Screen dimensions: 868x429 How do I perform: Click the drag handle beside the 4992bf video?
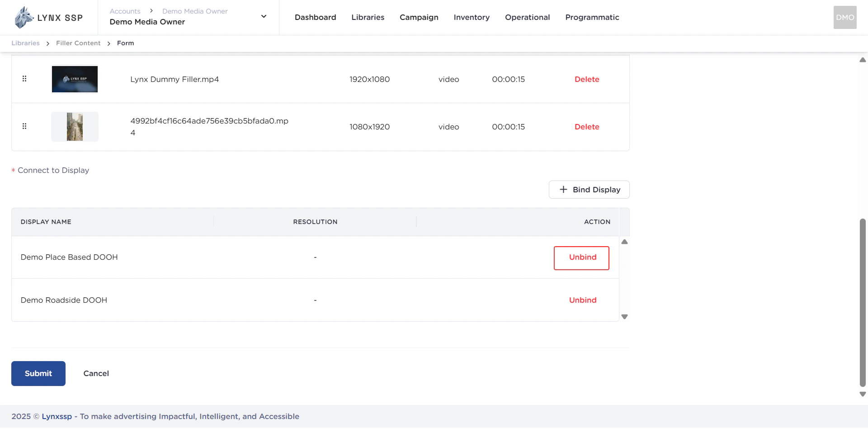pos(25,127)
